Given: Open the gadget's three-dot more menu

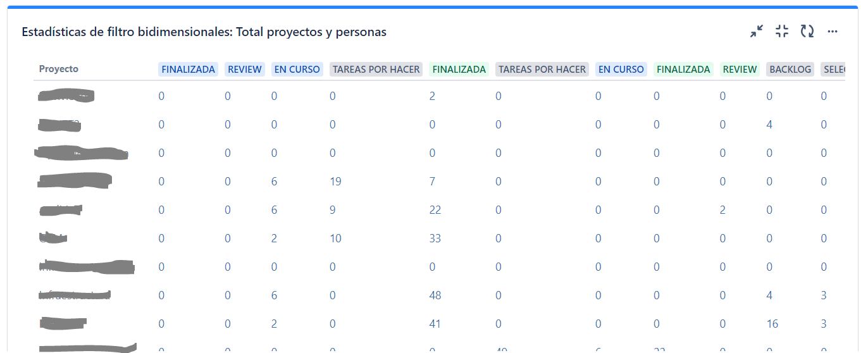Looking at the screenshot, I should (833, 32).
